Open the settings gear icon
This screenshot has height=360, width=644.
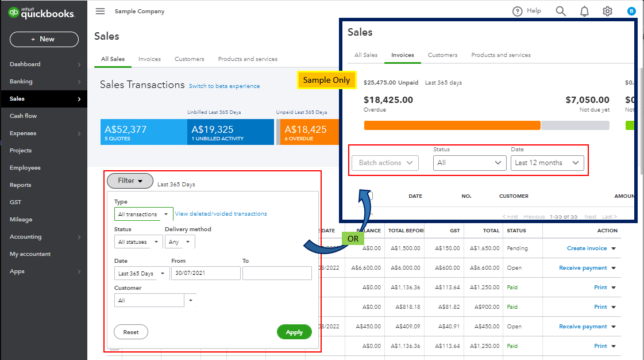point(607,11)
